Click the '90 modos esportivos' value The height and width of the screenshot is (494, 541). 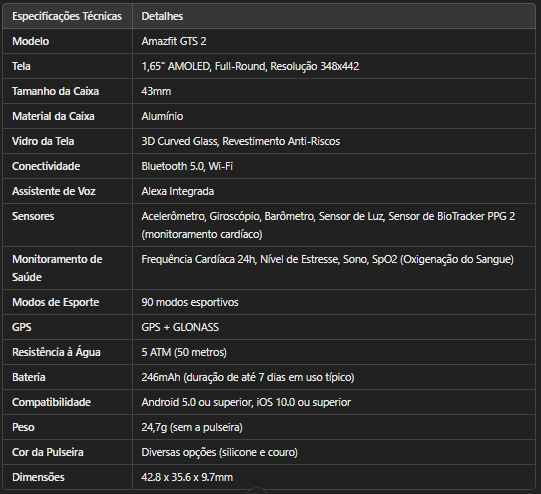pyautogui.click(x=190, y=302)
